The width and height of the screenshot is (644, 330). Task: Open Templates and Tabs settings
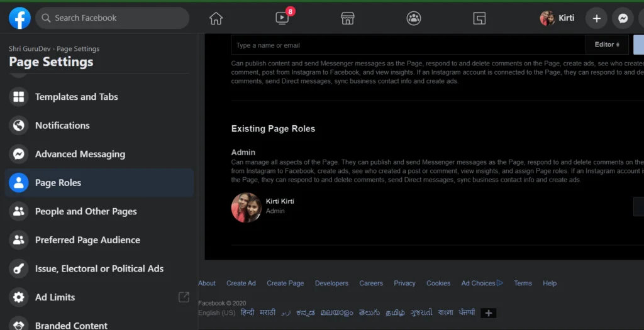pos(76,97)
